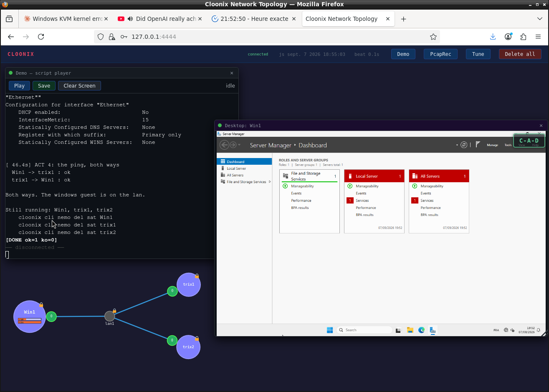Toggle the lock on trix1 node
The image size is (549, 392).
tap(197, 276)
